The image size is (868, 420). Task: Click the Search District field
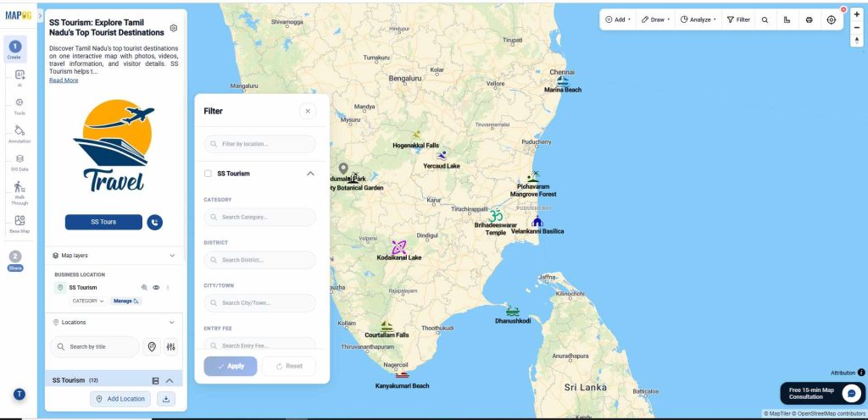click(260, 260)
